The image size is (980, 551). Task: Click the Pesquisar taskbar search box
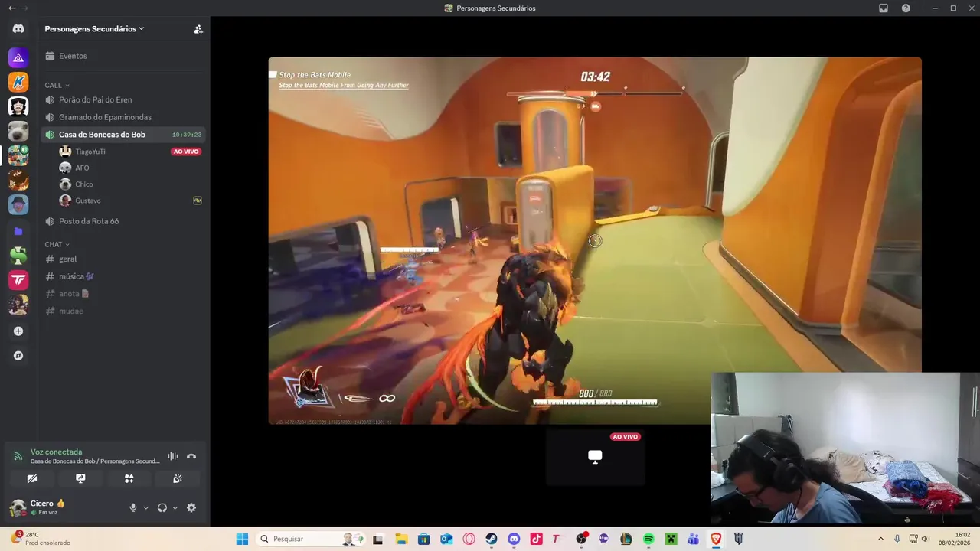[312, 539]
